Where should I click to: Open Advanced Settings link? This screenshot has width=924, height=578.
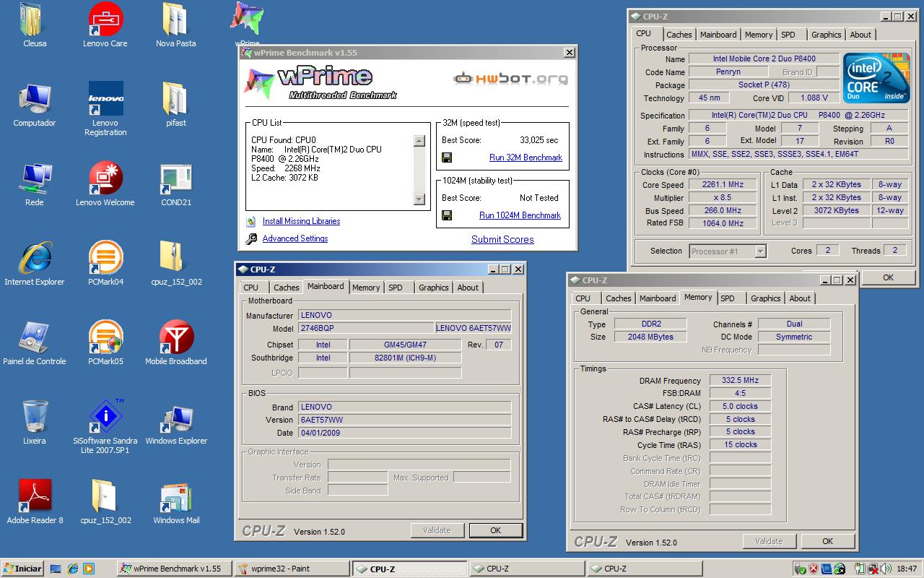[295, 238]
